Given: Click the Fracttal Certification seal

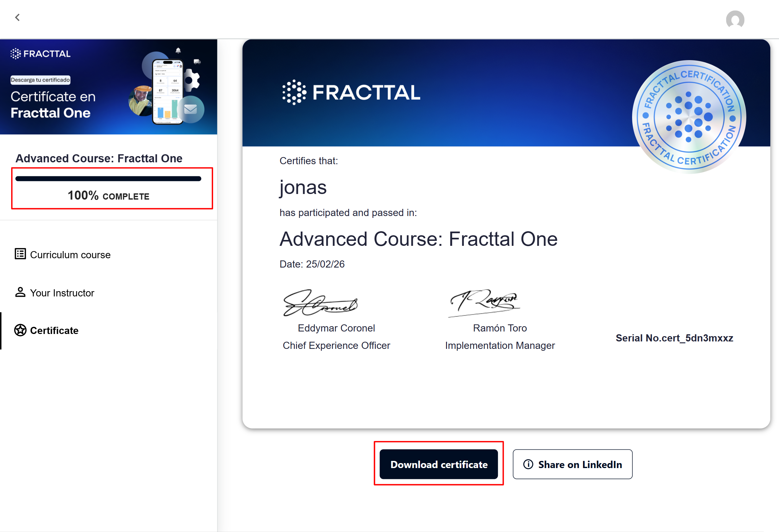Looking at the screenshot, I should point(689,117).
